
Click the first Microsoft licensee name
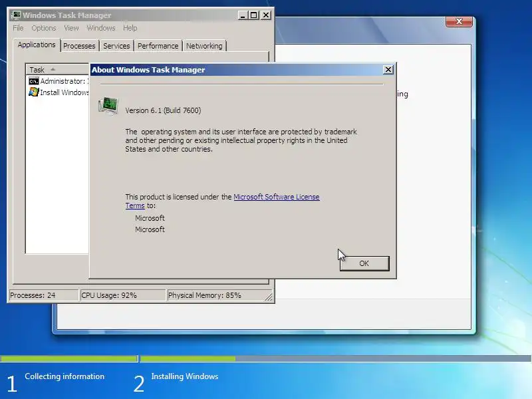point(150,218)
